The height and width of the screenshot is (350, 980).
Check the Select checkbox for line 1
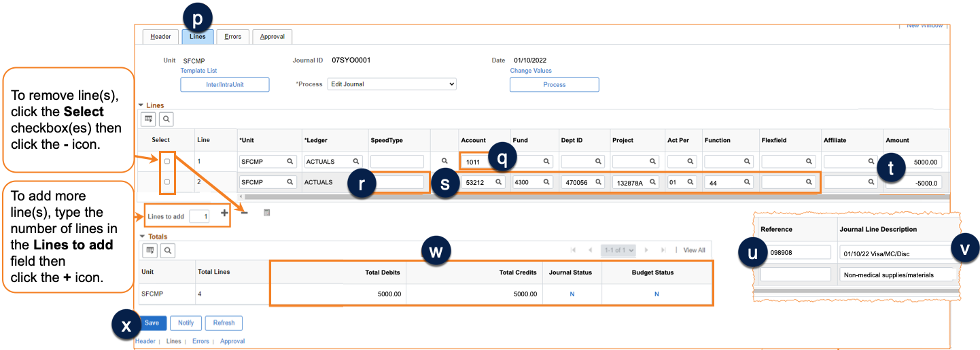click(167, 162)
